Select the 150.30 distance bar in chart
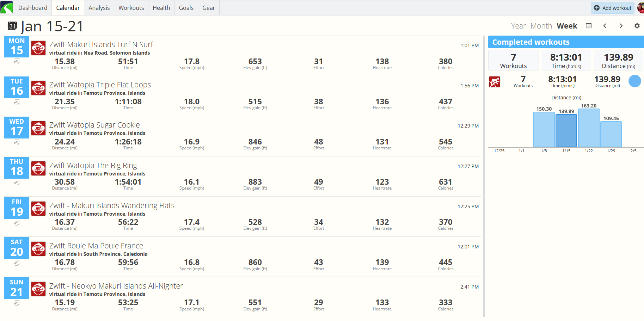Screen dimensions: 644x321 click(x=544, y=130)
